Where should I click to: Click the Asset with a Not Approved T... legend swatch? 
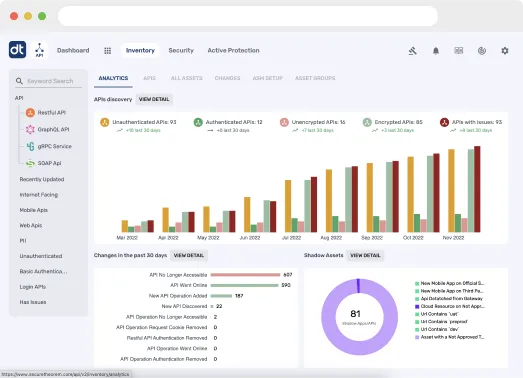coord(417,337)
